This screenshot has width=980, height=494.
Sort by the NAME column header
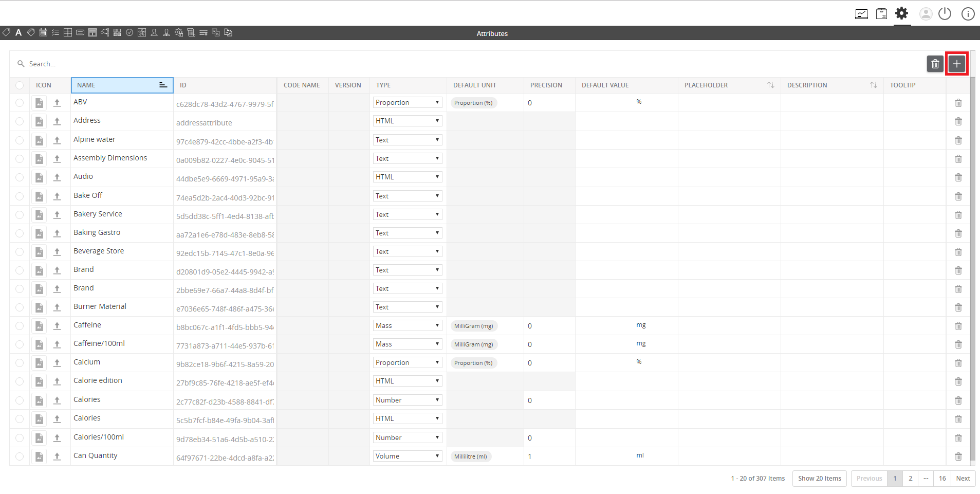point(122,85)
